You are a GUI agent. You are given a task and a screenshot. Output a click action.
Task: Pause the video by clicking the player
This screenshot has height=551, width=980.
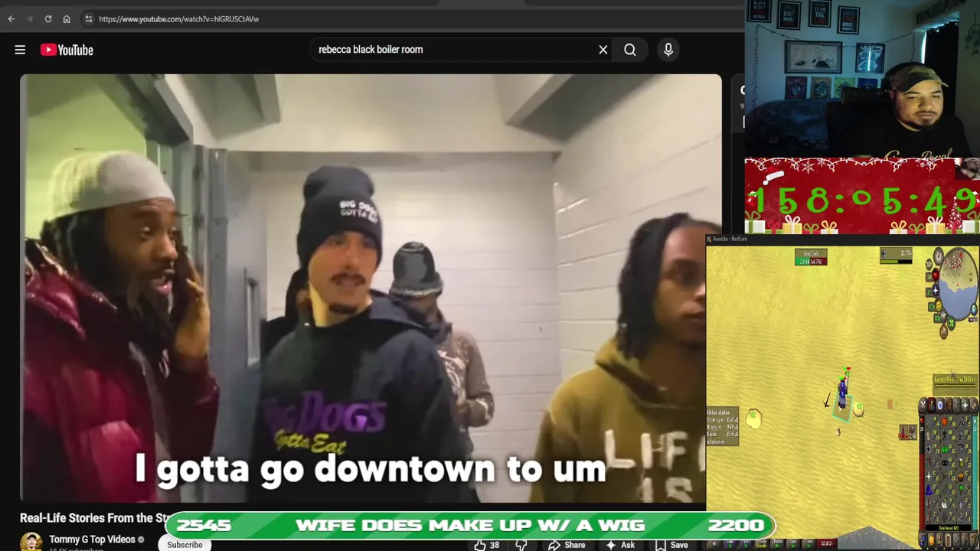pyautogui.click(x=371, y=288)
